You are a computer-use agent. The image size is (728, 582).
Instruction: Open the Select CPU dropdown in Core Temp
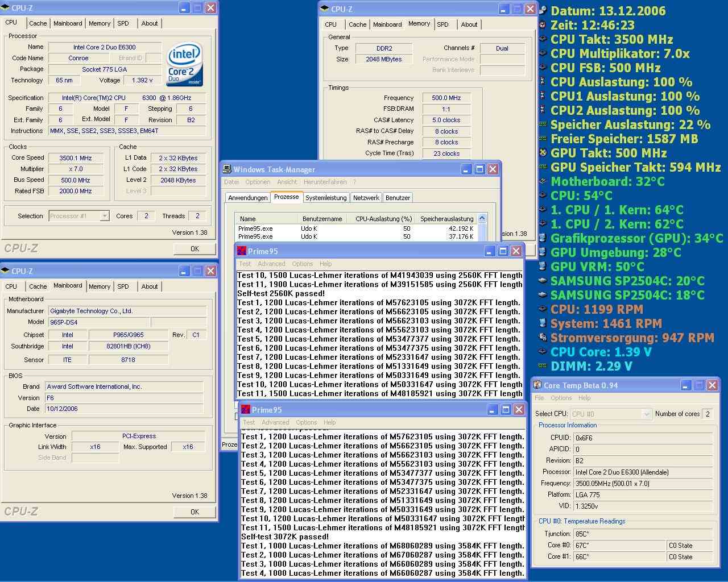pos(646,414)
